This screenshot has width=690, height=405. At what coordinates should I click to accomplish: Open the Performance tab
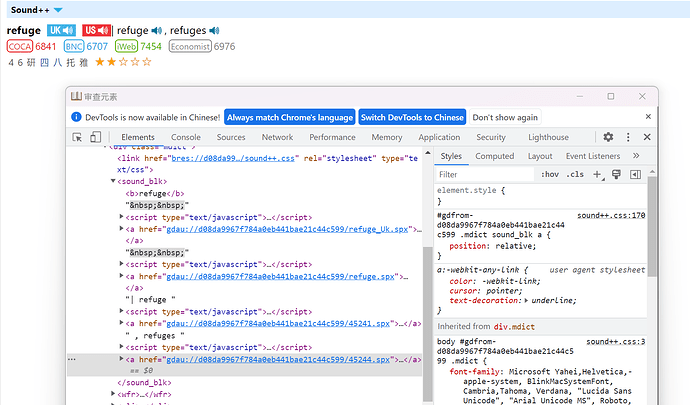click(x=332, y=137)
